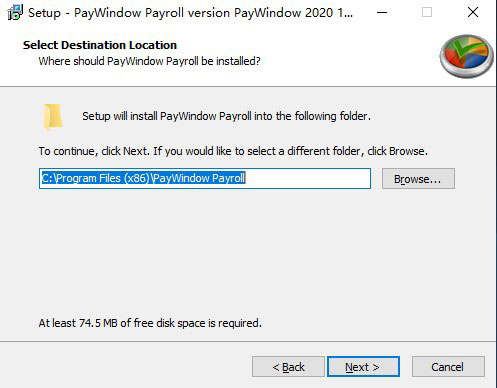Go back with the Back button

pos(288,367)
